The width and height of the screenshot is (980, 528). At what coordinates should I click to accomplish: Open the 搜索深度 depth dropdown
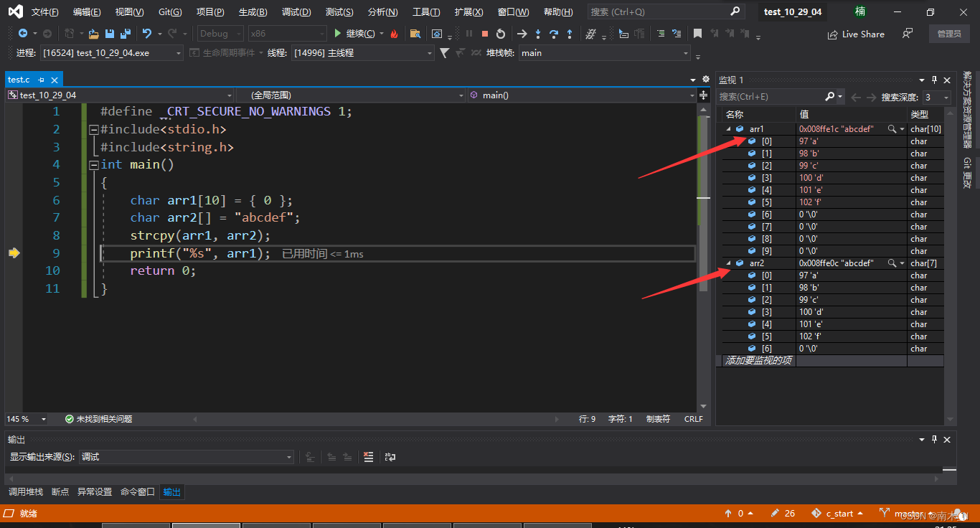pos(936,97)
